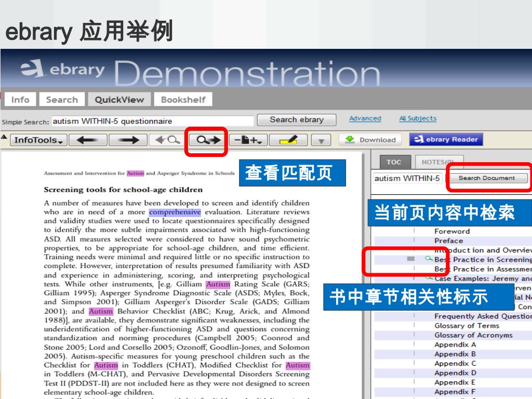Open Glossary of Acronyms entry
Image resolution: width=532 pixels, height=399 pixels.
tap(474, 335)
